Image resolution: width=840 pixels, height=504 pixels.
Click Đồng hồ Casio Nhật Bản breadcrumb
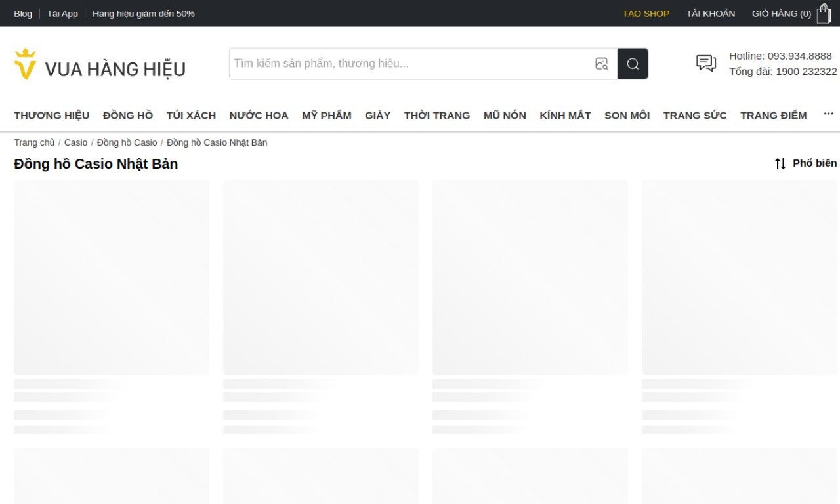point(217,142)
